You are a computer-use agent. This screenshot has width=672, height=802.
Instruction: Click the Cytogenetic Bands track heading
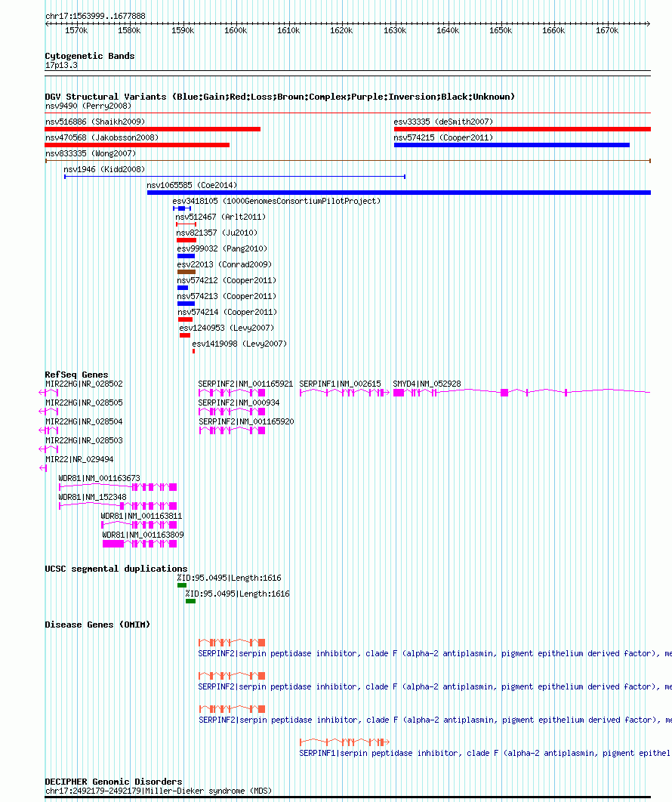(x=90, y=57)
